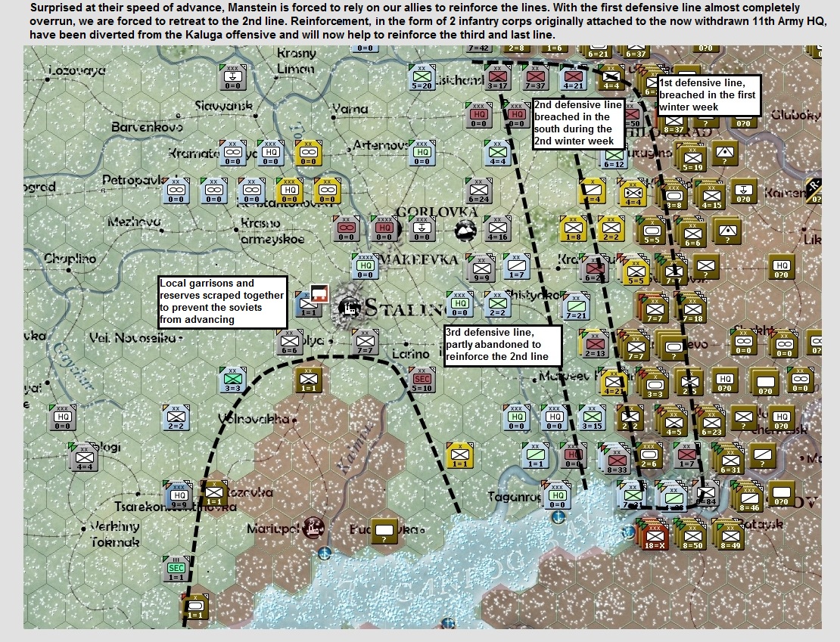Select the HQ 9=9 counter at Tsarekonstantinovka
Viewport: 840px width, 642px height.
(179, 495)
